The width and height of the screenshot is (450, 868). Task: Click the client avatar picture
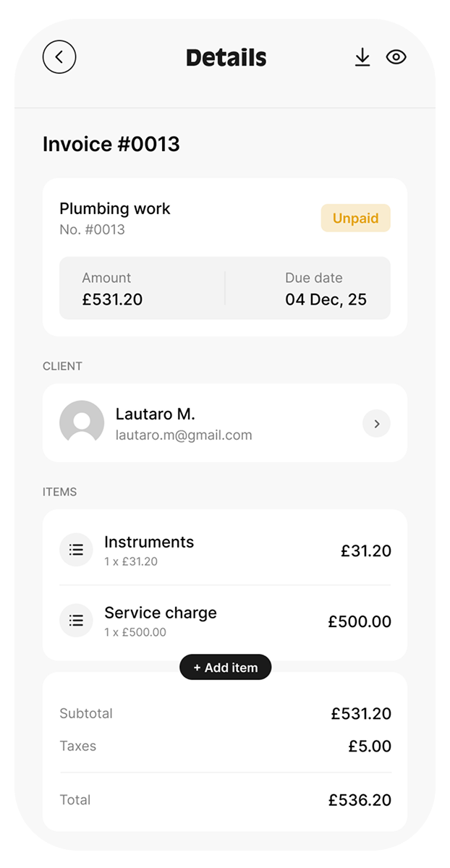click(x=82, y=423)
